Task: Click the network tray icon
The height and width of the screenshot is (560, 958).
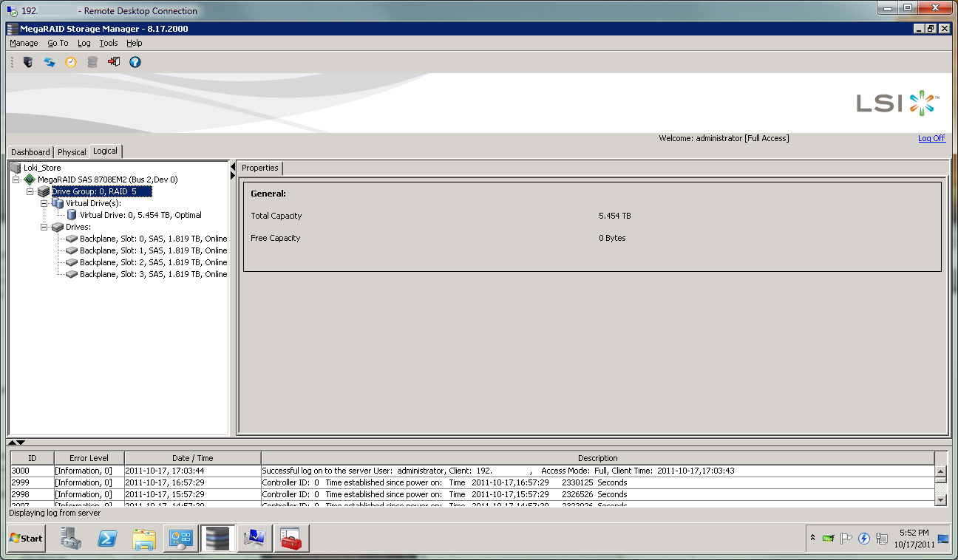Action: point(881,539)
